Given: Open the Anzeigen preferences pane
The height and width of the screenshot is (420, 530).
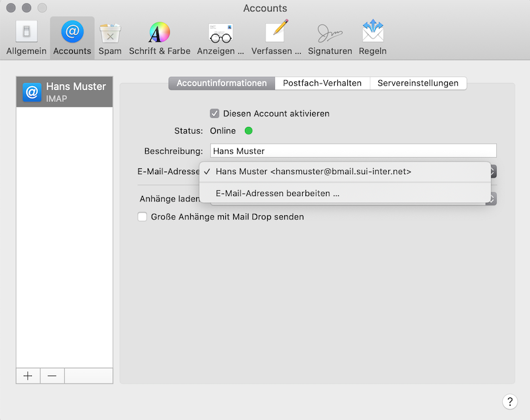Looking at the screenshot, I should 221,38.
